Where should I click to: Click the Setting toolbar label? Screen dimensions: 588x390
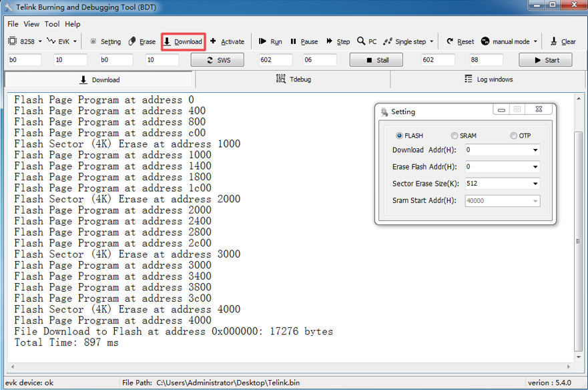coord(111,41)
